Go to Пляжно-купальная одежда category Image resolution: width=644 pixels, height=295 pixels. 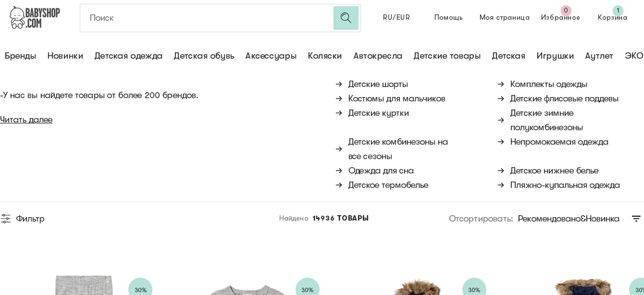pos(565,185)
